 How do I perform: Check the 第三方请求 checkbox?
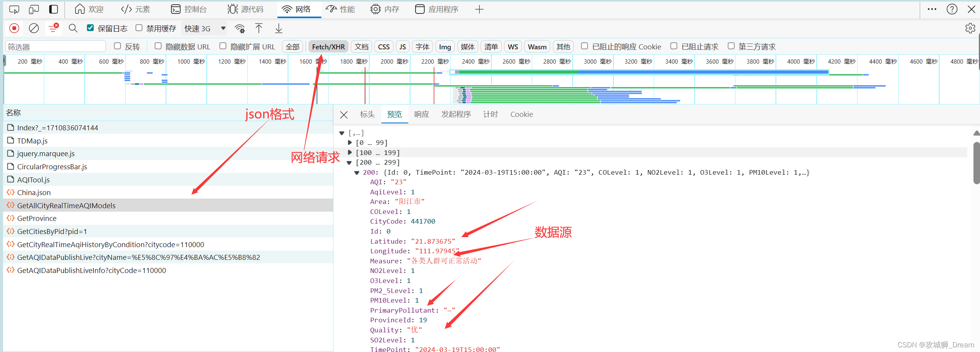[x=731, y=46]
